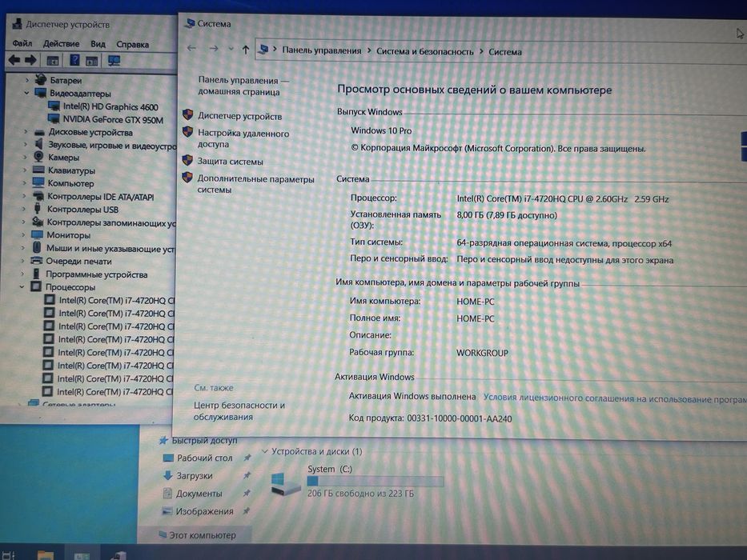The width and height of the screenshot is (747, 560).
Task: Select the NVIDIA GeForce GTX 950M adapter
Action: coord(113,119)
